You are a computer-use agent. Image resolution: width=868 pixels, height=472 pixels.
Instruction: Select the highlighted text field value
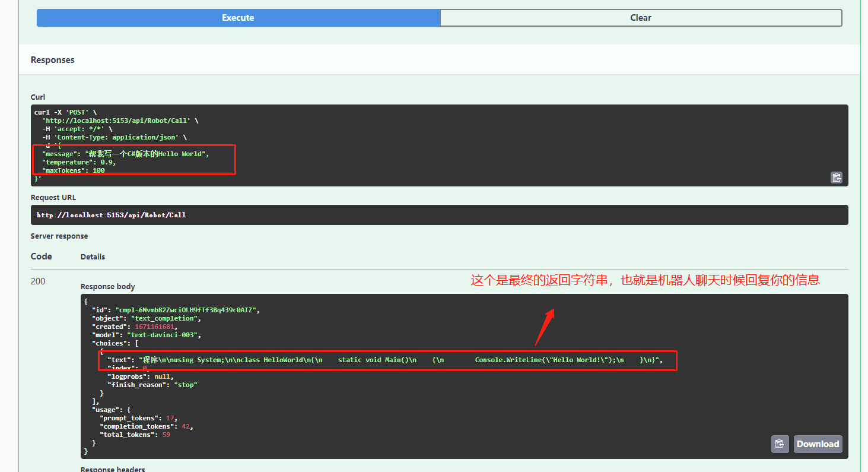click(386, 359)
